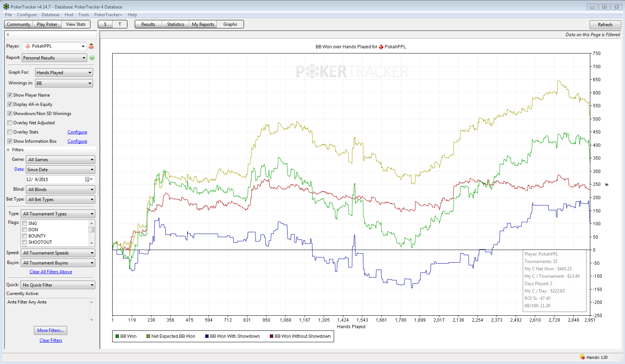Viewport: 625px width, 364px height.
Task: Open the Date filter dropdown
Action: (61, 170)
